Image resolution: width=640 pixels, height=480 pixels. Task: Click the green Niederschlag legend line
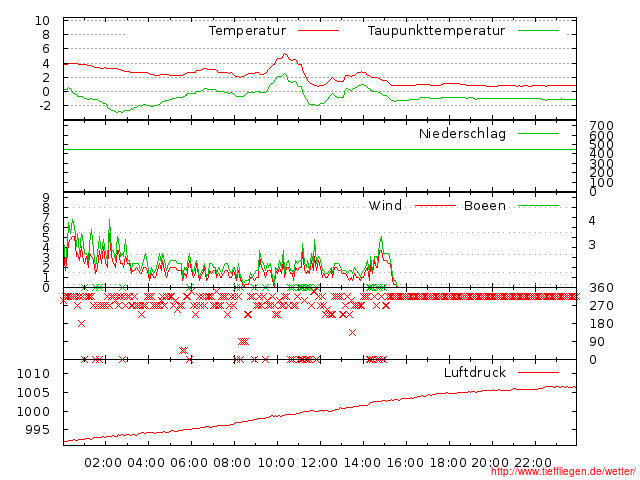coord(538,133)
